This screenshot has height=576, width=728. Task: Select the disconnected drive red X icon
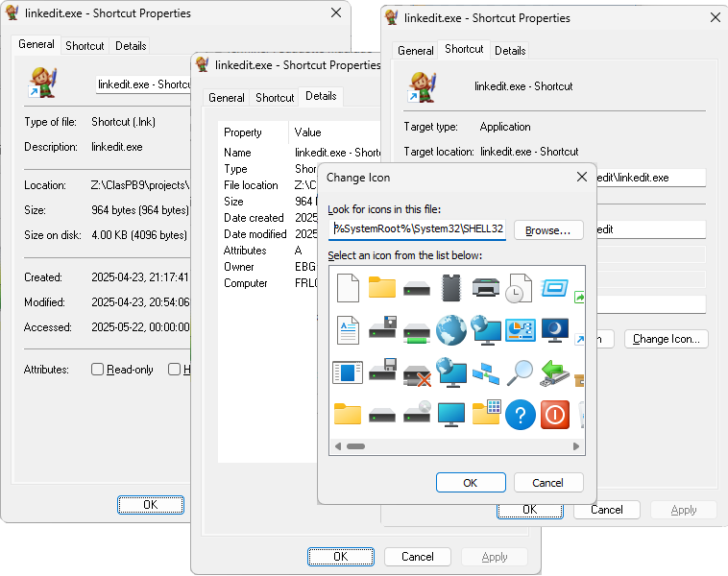coord(417,375)
